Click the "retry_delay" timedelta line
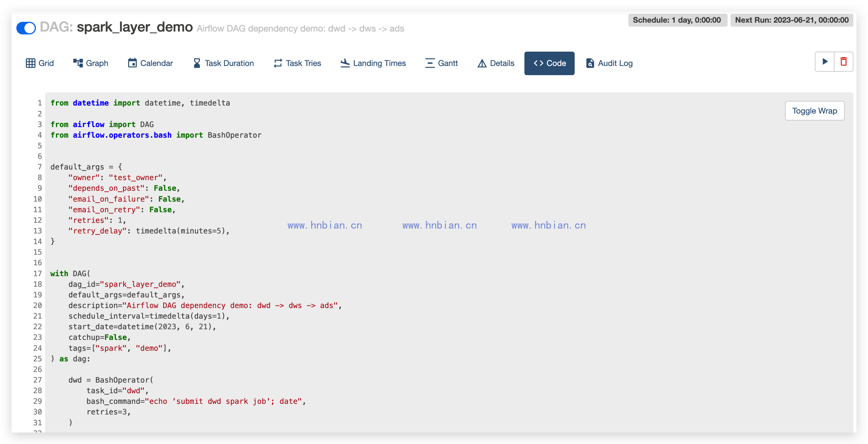 click(x=149, y=231)
